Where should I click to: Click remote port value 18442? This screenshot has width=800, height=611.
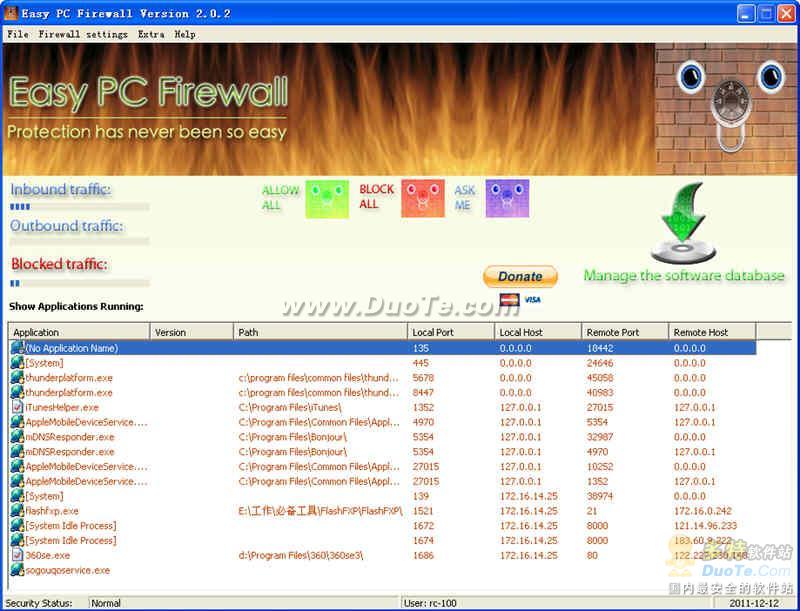[x=600, y=348]
